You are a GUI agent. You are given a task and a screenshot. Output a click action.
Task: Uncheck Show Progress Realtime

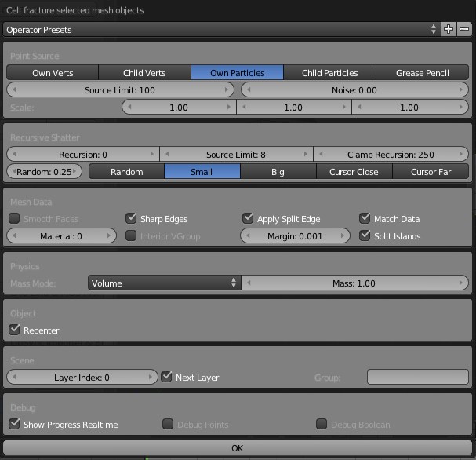click(14, 425)
